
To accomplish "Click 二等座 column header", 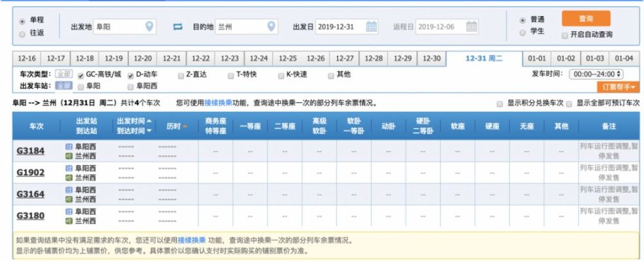I will tap(285, 126).
